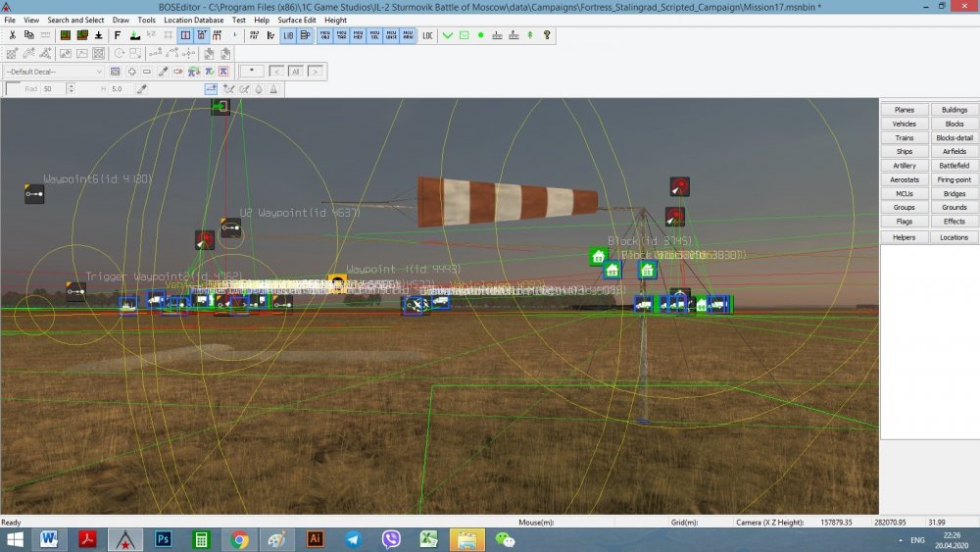Click the LIB toolbar icon
The image size is (980, 552).
point(288,35)
